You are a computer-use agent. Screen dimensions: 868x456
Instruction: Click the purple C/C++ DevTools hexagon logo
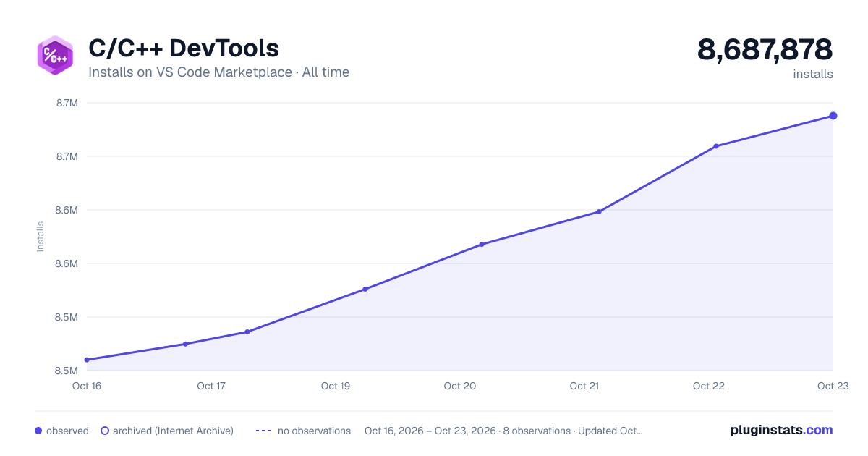(55, 55)
